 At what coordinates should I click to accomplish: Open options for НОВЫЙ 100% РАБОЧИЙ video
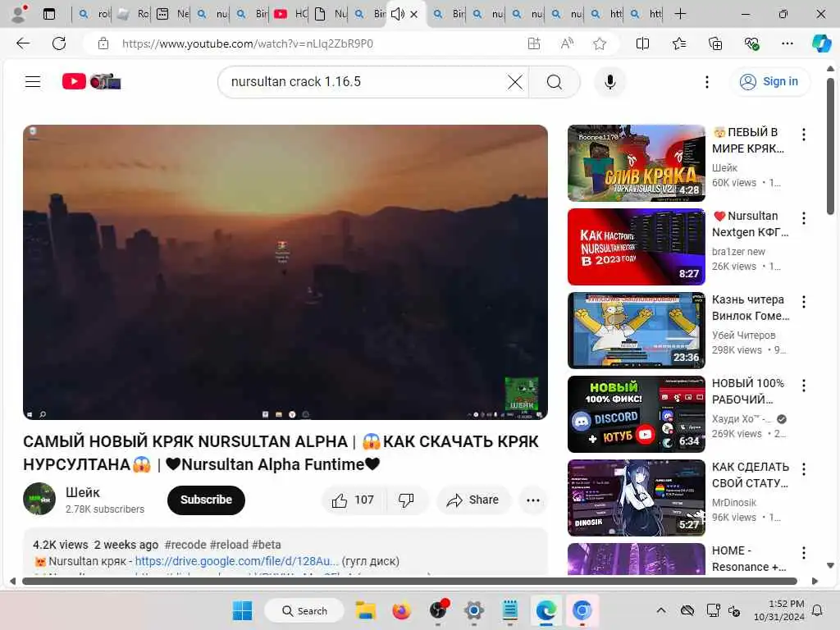point(804,386)
